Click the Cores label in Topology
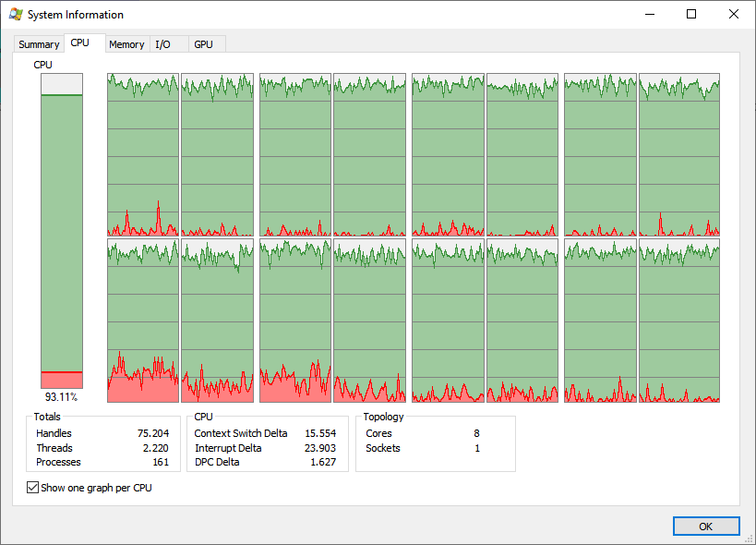The width and height of the screenshot is (756, 545). [379, 433]
